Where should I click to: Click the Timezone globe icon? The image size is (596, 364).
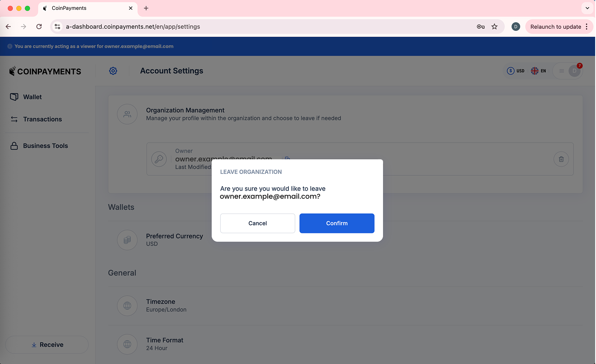click(127, 306)
